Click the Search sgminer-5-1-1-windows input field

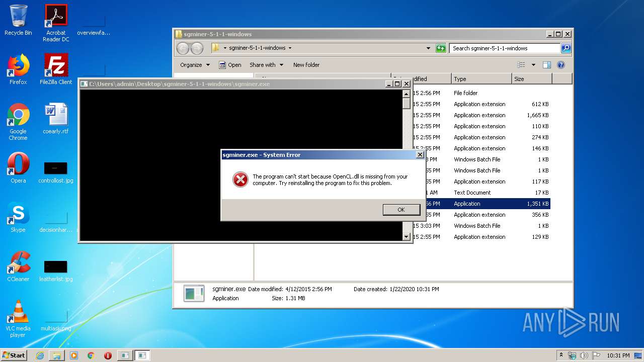[505, 48]
